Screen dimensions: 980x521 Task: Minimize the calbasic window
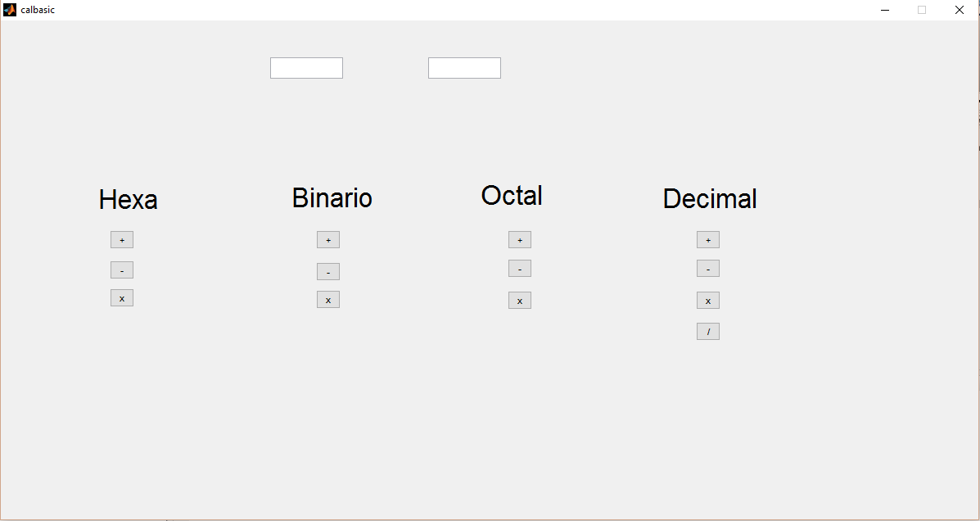tap(884, 10)
